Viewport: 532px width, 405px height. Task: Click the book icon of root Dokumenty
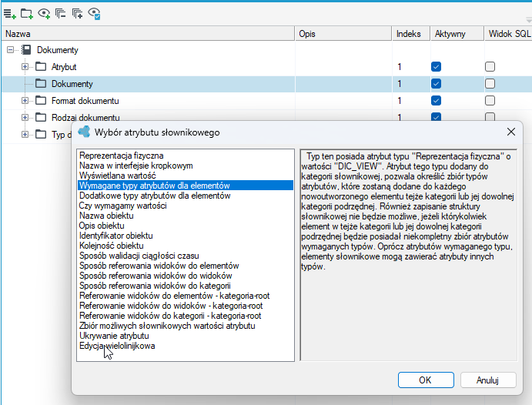click(26, 50)
